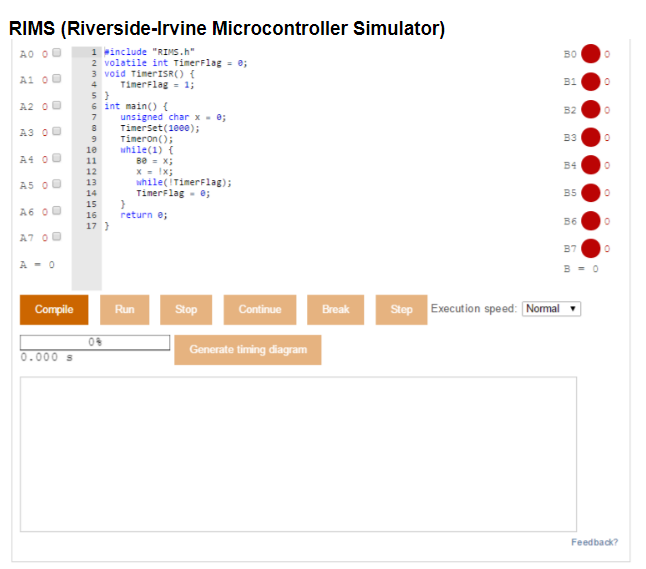646x569 pixels.
Task: Click the B1 red LED indicator
Action: 591,82
